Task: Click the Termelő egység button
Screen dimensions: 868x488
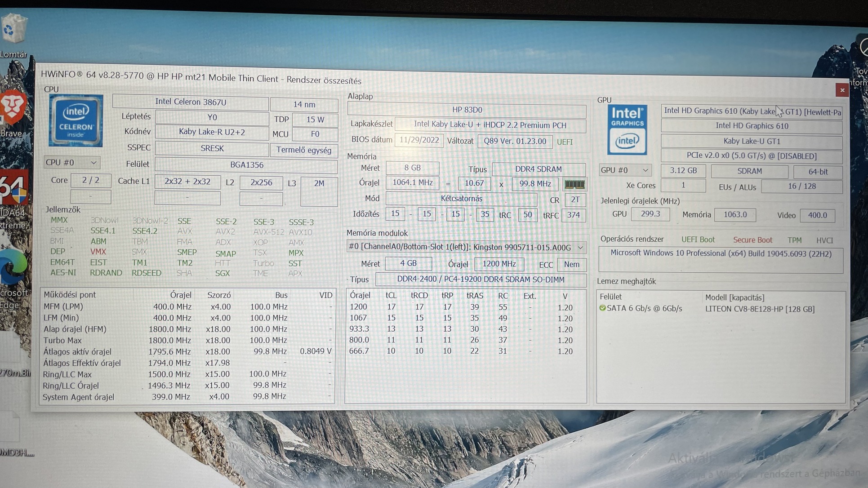Action: click(303, 150)
